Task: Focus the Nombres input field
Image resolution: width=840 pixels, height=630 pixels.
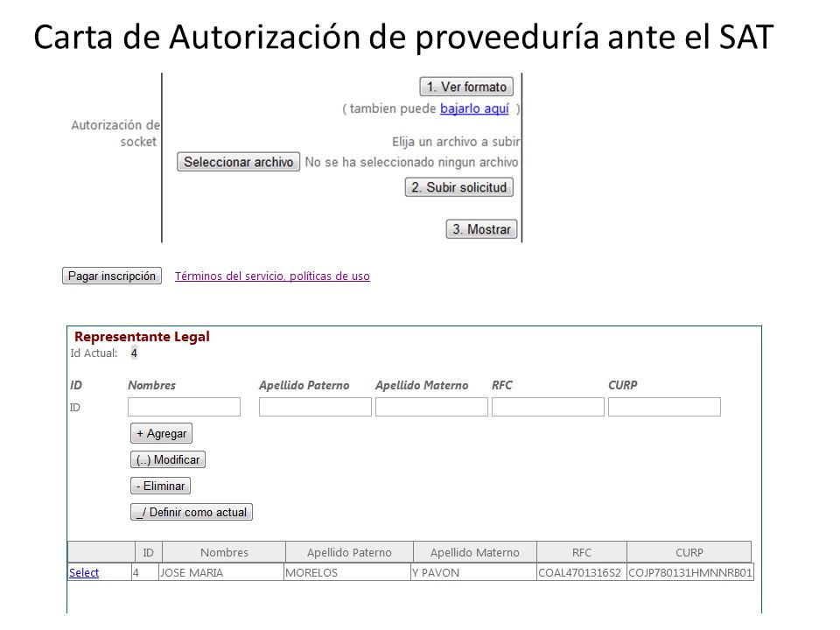Action: pos(184,407)
